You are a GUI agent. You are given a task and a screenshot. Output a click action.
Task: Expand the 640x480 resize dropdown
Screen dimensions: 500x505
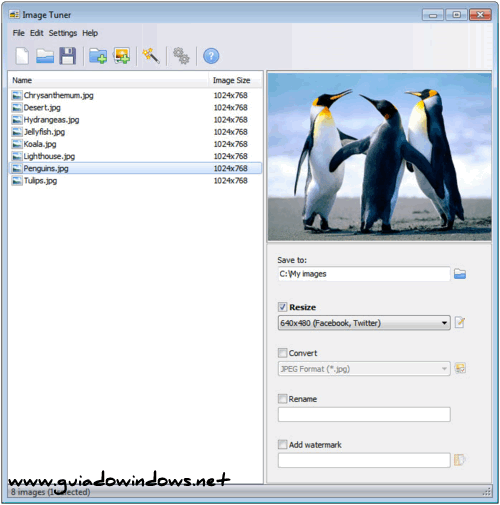point(364,323)
